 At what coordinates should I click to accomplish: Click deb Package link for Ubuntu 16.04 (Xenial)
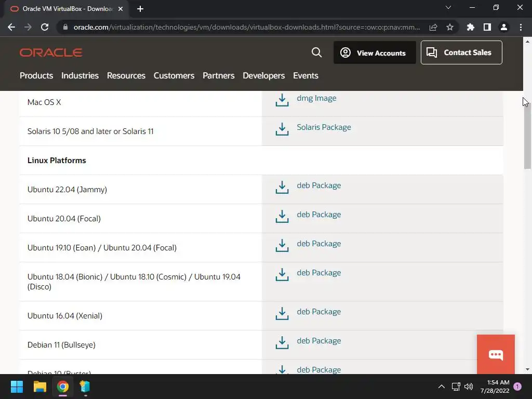(x=319, y=312)
